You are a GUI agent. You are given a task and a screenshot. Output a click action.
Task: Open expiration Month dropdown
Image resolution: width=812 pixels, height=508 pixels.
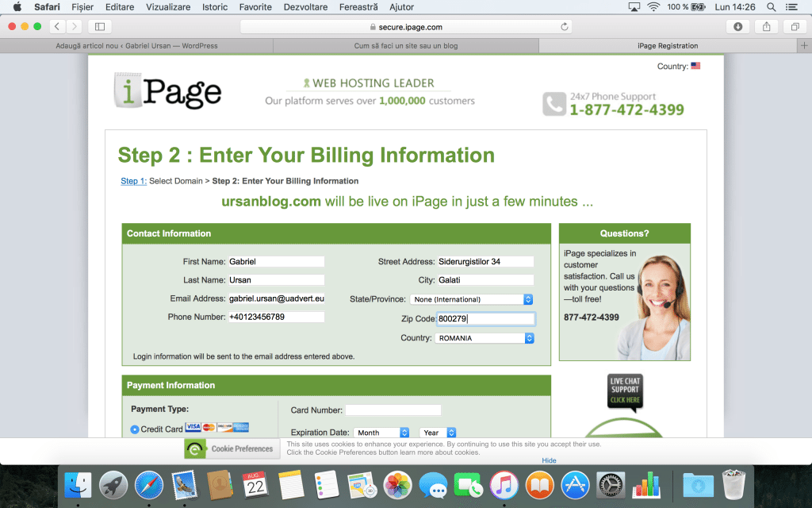[381, 433]
